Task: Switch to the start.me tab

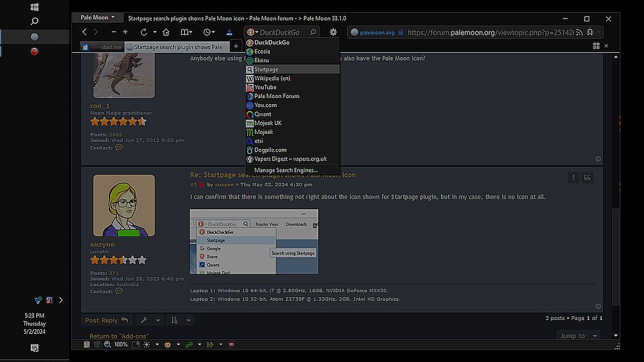Action: point(103,47)
